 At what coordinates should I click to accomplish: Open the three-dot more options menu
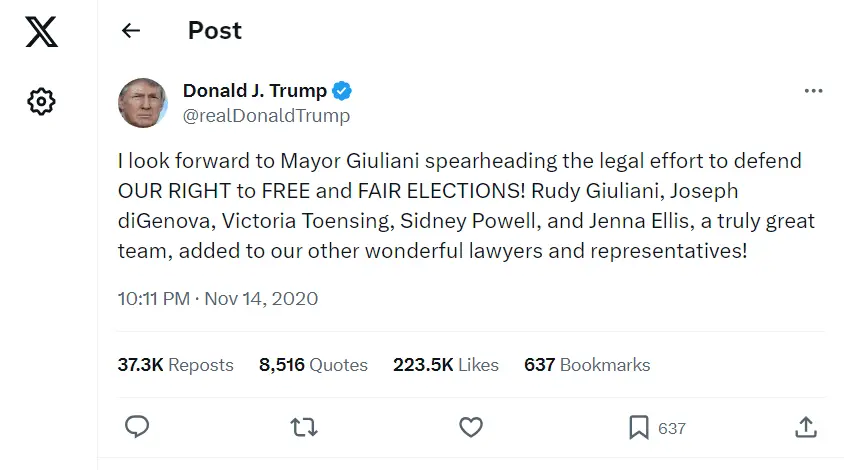tap(813, 91)
